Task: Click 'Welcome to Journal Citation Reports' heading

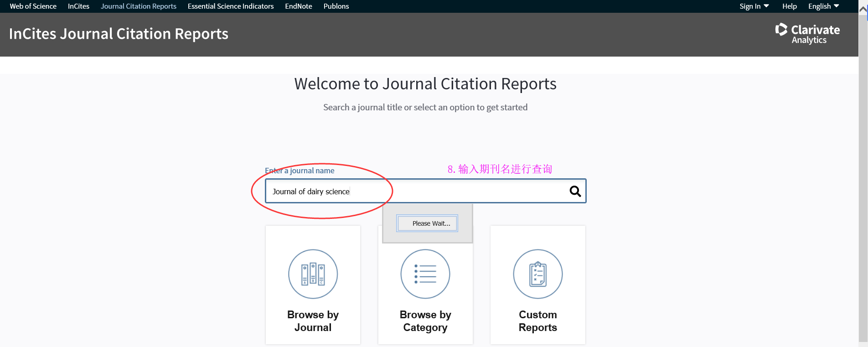Action: coord(425,84)
